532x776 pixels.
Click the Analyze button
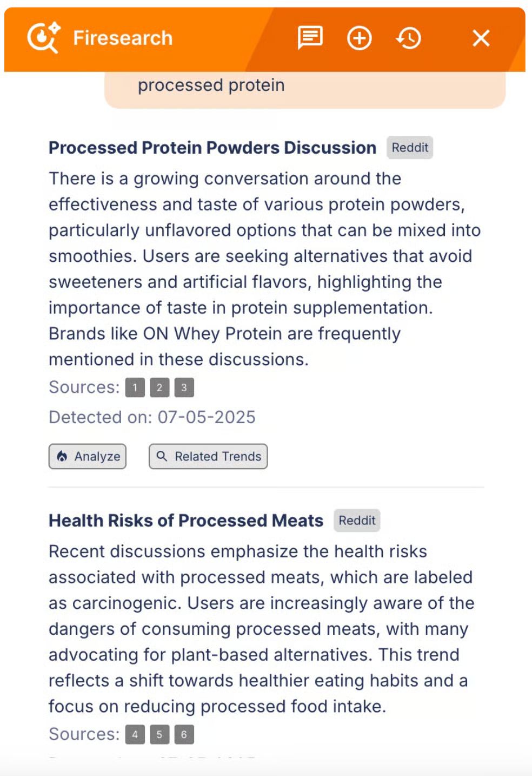[88, 456]
